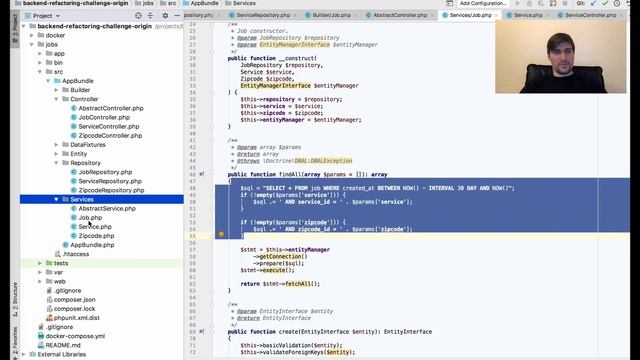Screen dimensions: 640x360
Task: Switch to AbstractController.php tab
Action: (x=400, y=15)
